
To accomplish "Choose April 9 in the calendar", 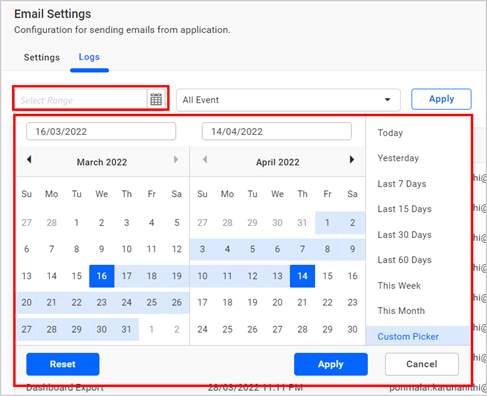I will [352, 249].
